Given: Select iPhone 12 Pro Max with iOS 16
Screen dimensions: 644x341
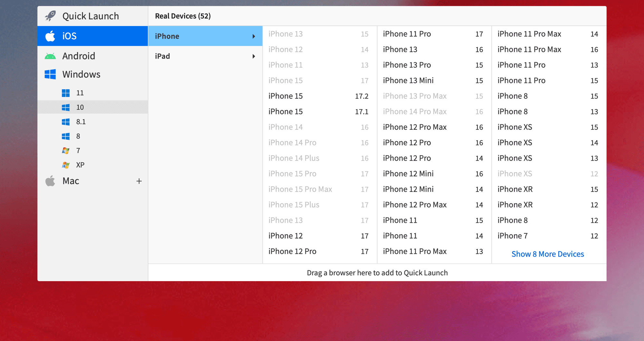Looking at the screenshot, I should pos(434,127).
